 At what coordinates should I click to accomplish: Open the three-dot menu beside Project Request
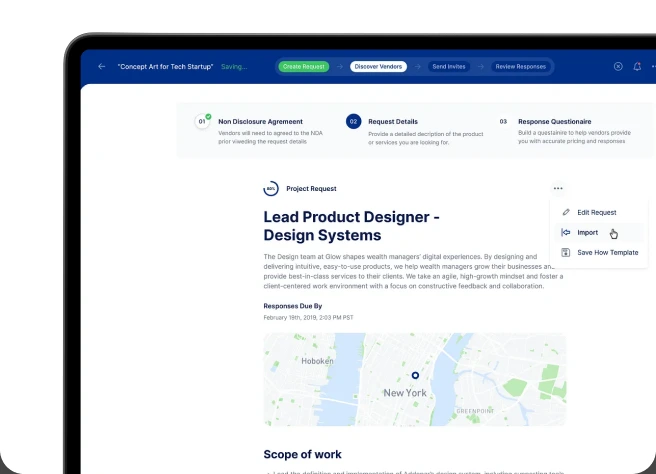[558, 188]
